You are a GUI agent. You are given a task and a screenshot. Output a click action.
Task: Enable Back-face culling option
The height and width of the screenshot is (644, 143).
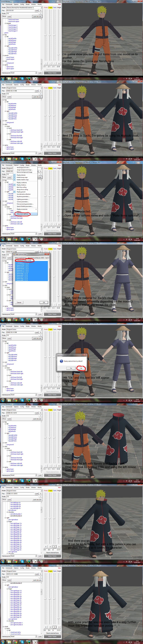22,187
